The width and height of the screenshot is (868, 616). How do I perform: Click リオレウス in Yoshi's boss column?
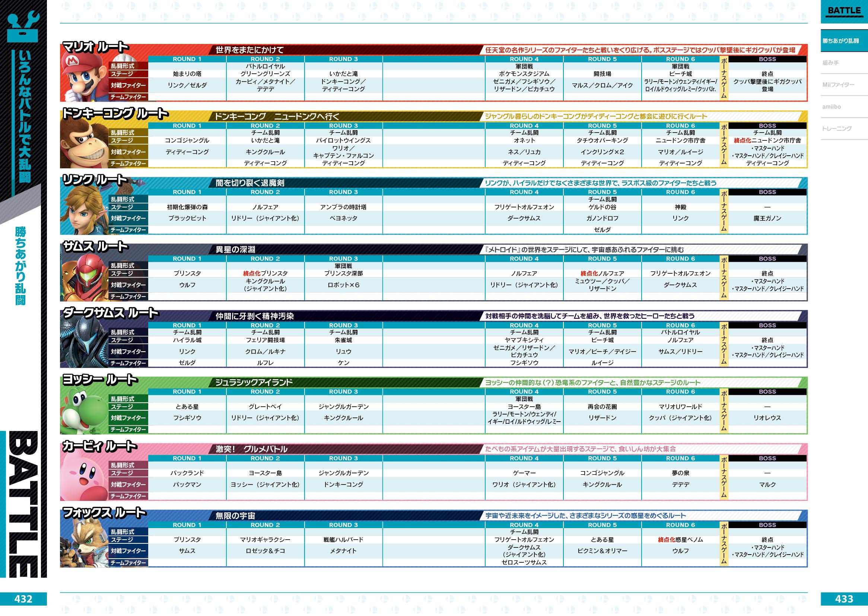[767, 418]
